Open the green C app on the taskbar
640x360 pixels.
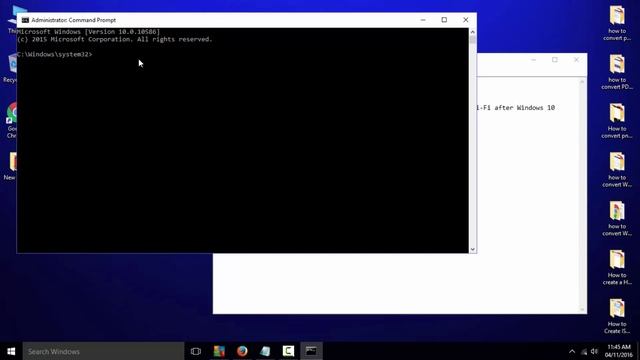pos(288,351)
